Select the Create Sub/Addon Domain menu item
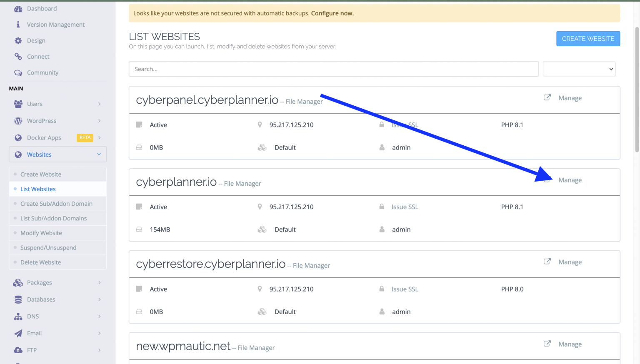Image resolution: width=640 pixels, height=364 pixels. coord(56,204)
